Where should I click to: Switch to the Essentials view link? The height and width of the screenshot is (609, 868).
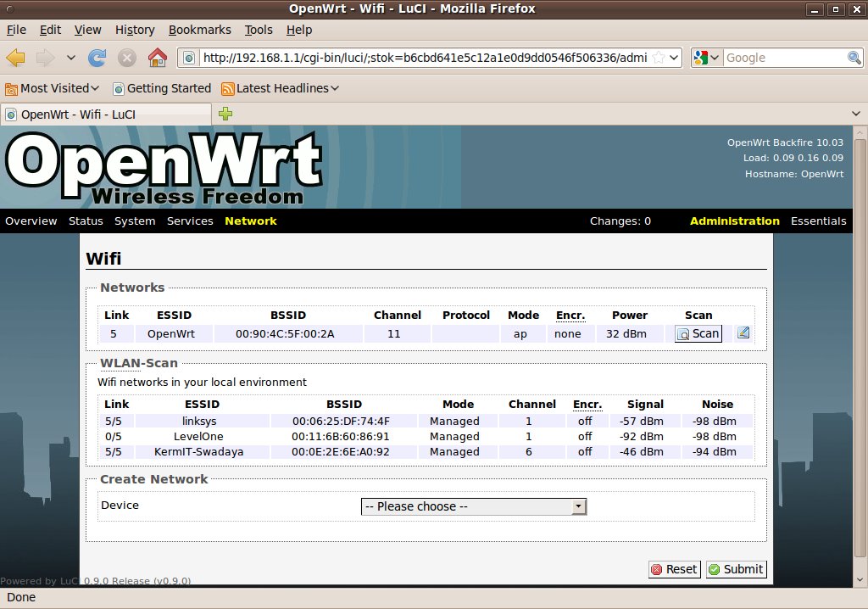point(818,221)
